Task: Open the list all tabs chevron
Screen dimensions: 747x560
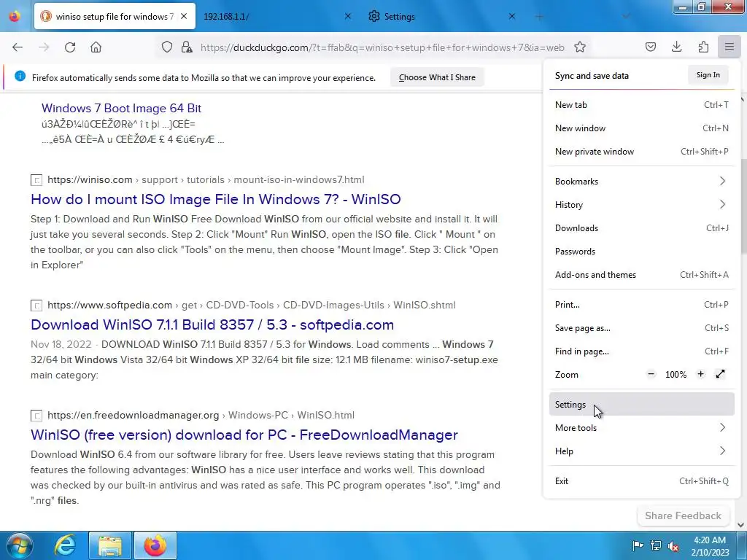Action: point(626,17)
